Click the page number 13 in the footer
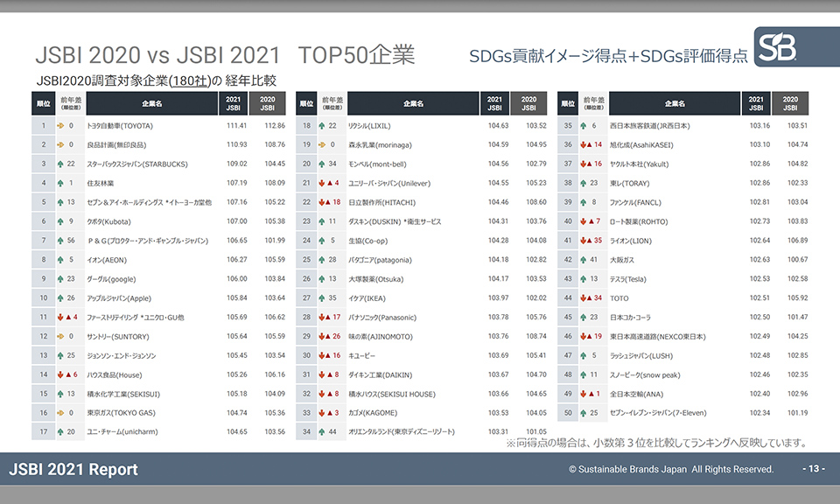 [x=813, y=470]
